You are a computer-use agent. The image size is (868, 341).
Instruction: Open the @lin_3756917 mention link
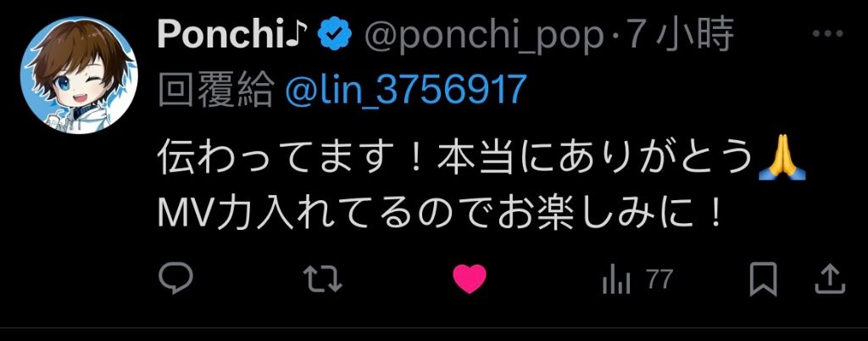[404, 90]
